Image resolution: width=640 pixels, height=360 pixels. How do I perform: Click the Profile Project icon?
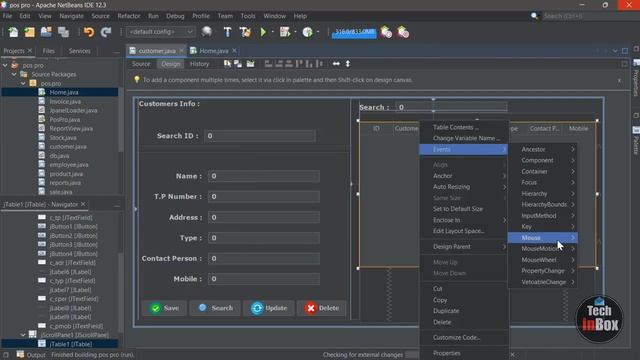point(307,32)
